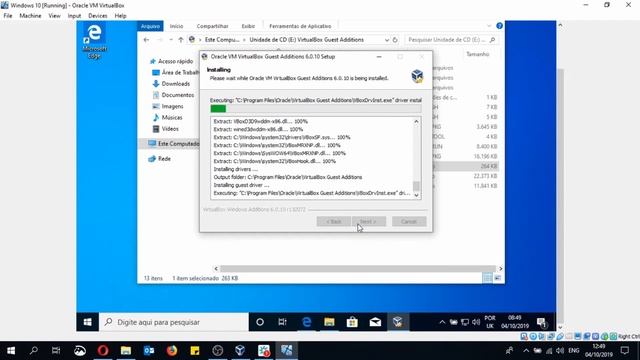
Task: Show hidden host tray icons
Action: [526, 351]
